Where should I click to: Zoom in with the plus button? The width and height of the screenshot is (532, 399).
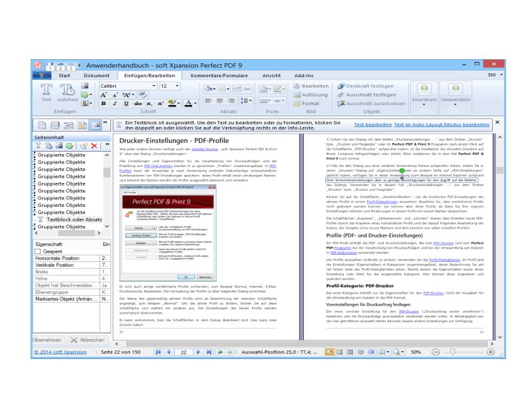pyautogui.click(x=491, y=352)
